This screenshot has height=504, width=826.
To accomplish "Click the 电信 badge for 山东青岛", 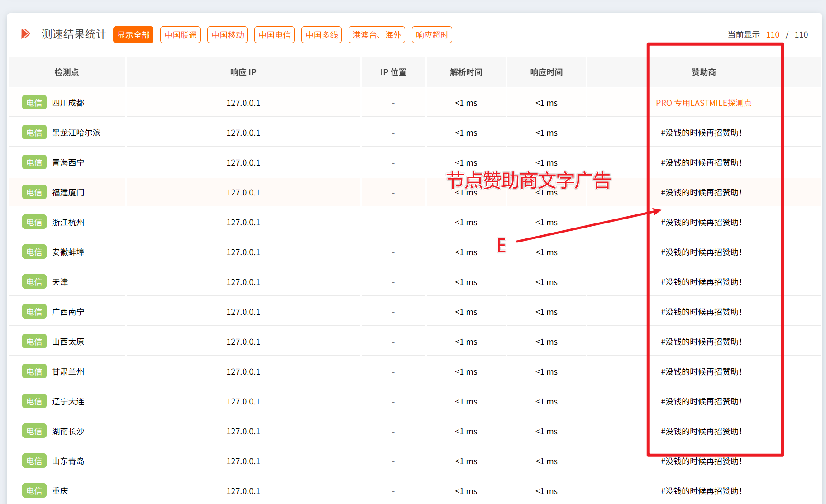I will pyautogui.click(x=34, y=461).
